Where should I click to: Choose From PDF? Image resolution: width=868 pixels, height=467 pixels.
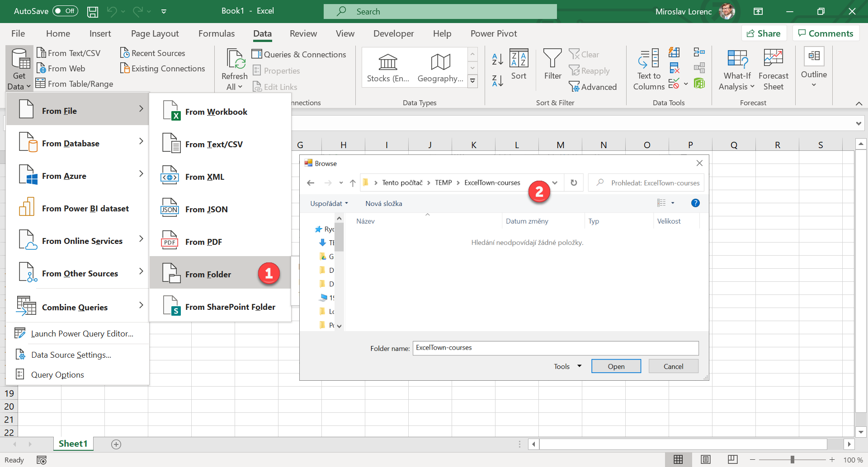(x=220, y=242)
